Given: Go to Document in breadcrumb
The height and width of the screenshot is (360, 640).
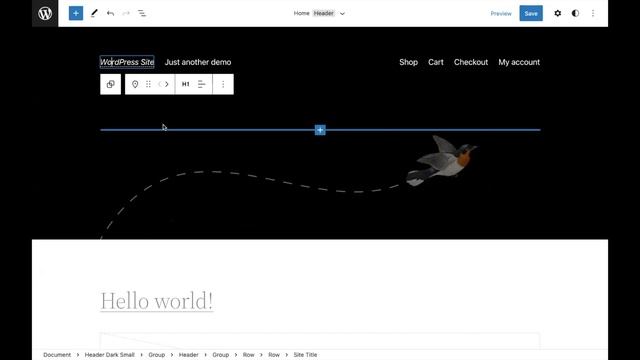Looking at the screenshot, I should point(57,355).
